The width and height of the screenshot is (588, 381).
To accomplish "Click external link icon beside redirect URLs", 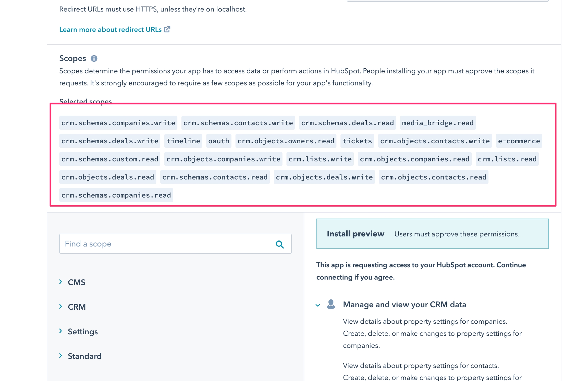I will point(167,29).
